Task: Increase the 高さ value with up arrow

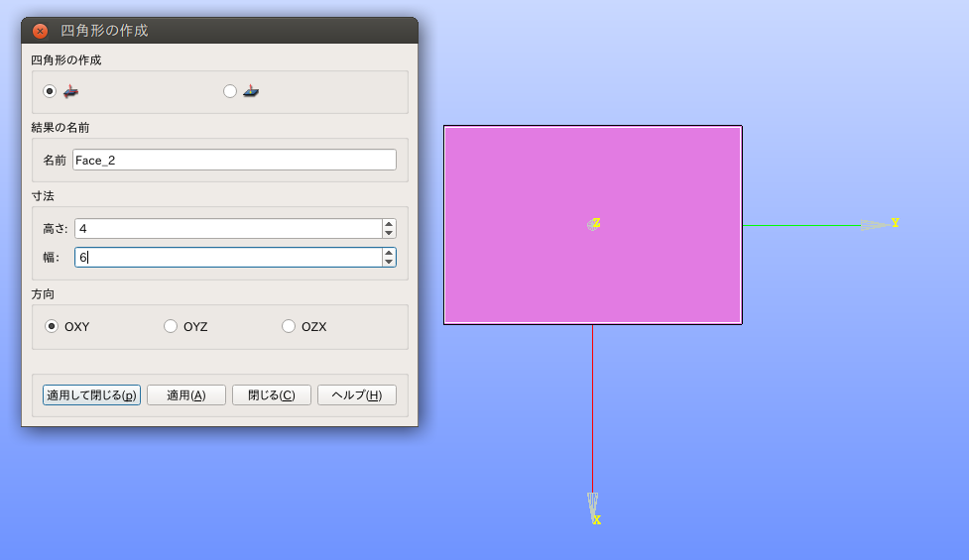Action: click(x=389, y=224)
